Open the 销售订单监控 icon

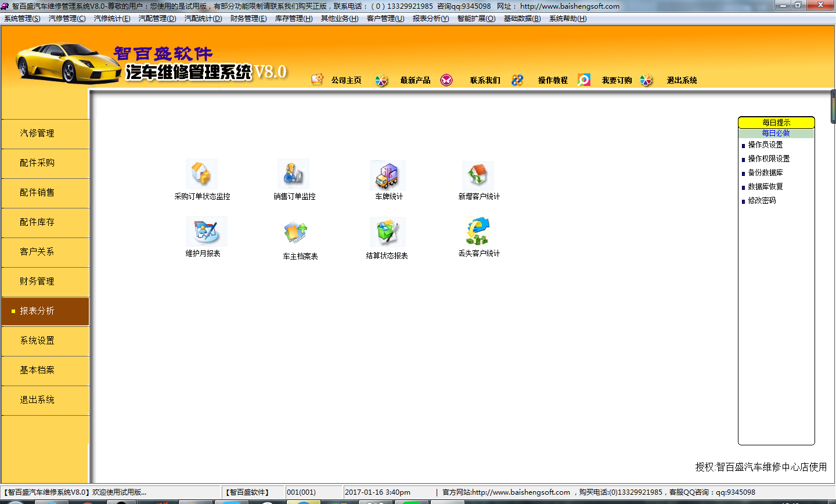(x=293, y=174)
